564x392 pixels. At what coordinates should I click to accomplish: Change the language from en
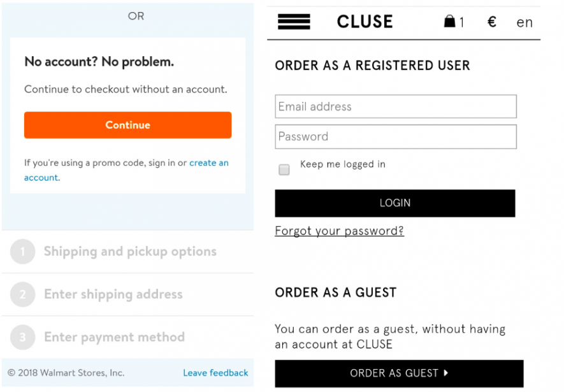click(x=524, y=22)
